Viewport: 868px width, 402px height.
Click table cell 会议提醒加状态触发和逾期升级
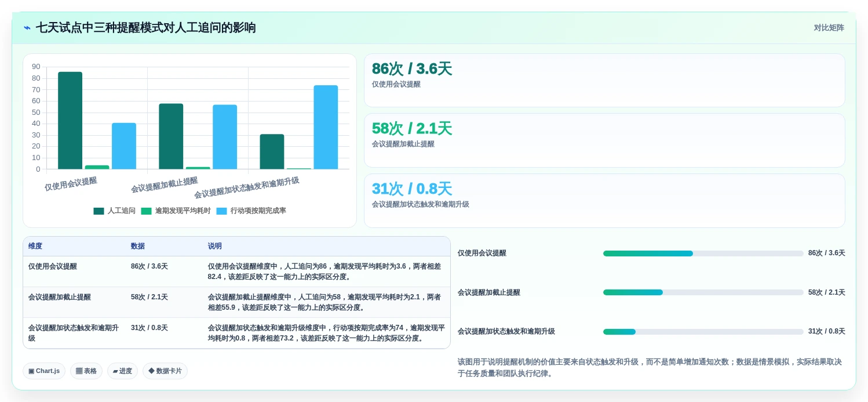[74, 333]
